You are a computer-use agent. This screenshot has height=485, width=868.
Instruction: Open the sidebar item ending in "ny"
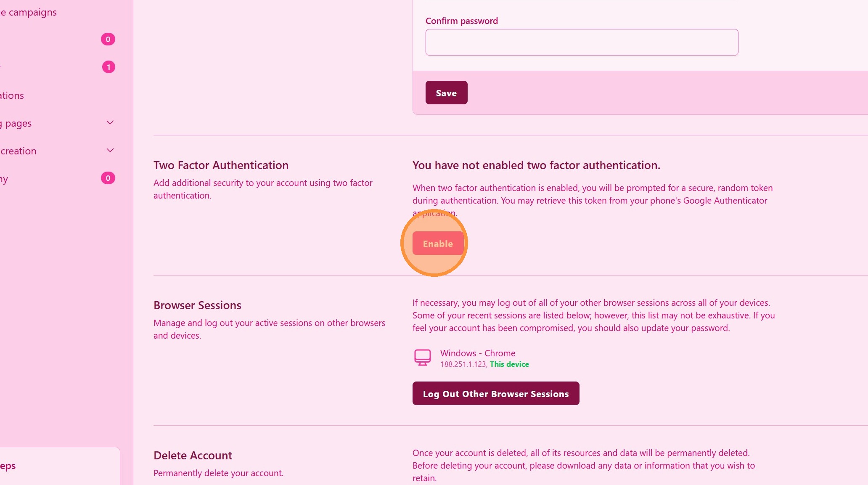point(4,179)
